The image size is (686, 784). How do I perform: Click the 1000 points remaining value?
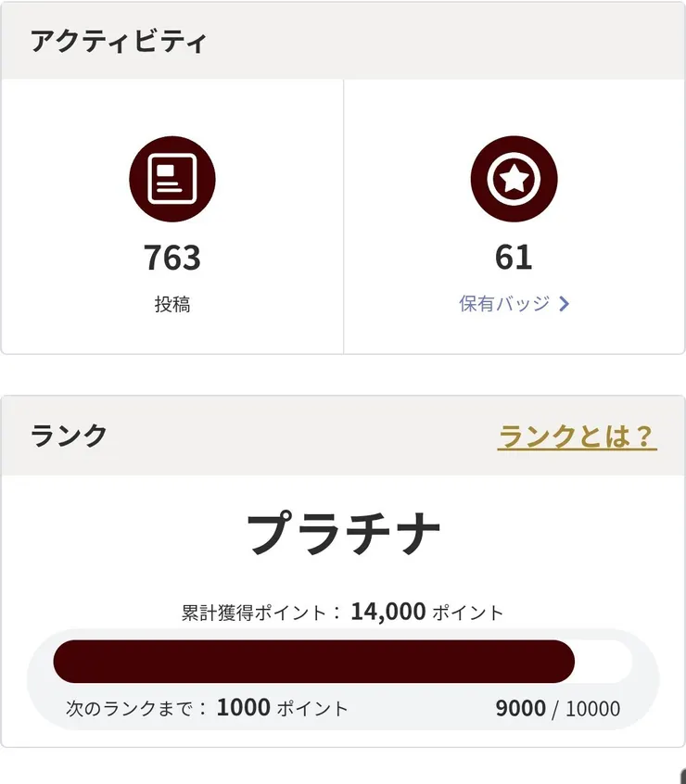[x=244, y=708]
